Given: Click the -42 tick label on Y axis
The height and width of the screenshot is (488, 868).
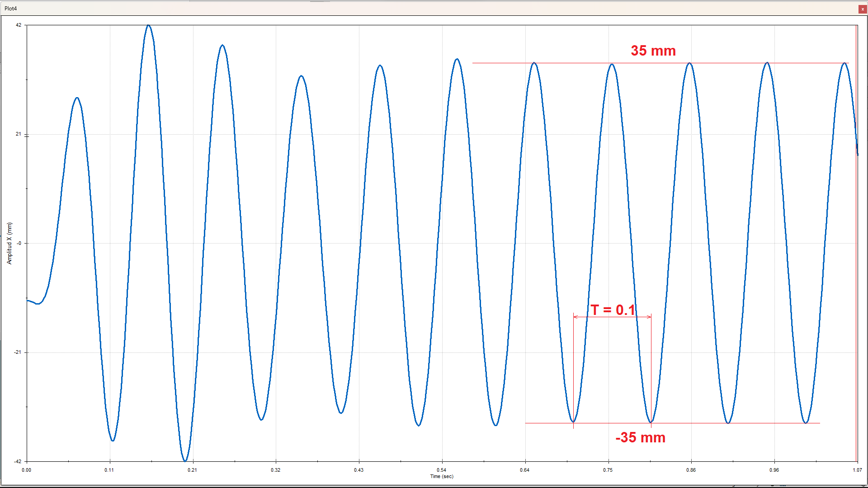Looking at the screenshot, I should click(18, 461).
